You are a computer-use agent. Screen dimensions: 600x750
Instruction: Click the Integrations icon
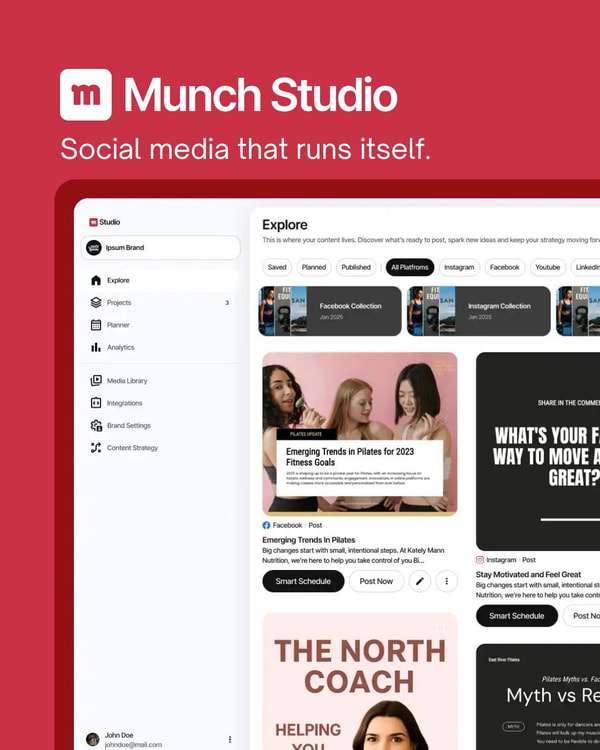tap(96, 403)
